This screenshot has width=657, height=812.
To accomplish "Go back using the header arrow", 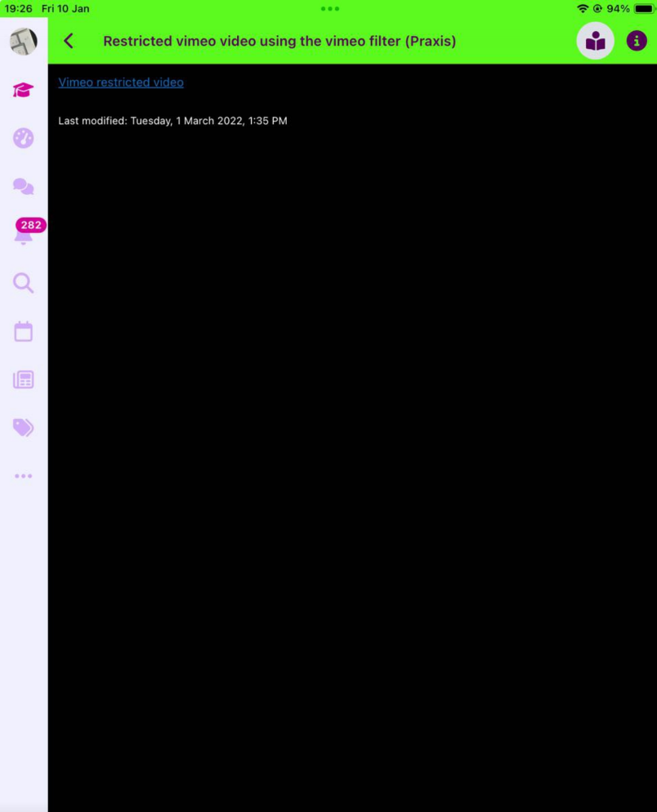I will coord(69,41).
